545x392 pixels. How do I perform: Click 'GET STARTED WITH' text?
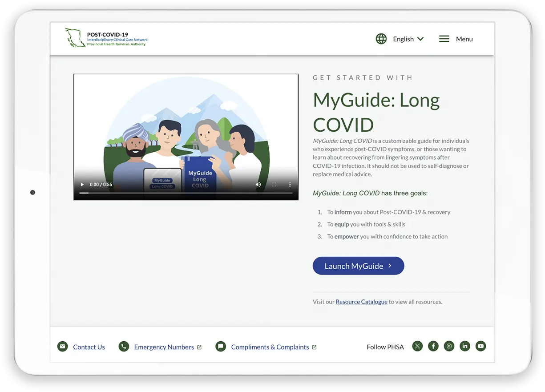tap(363, 77)
